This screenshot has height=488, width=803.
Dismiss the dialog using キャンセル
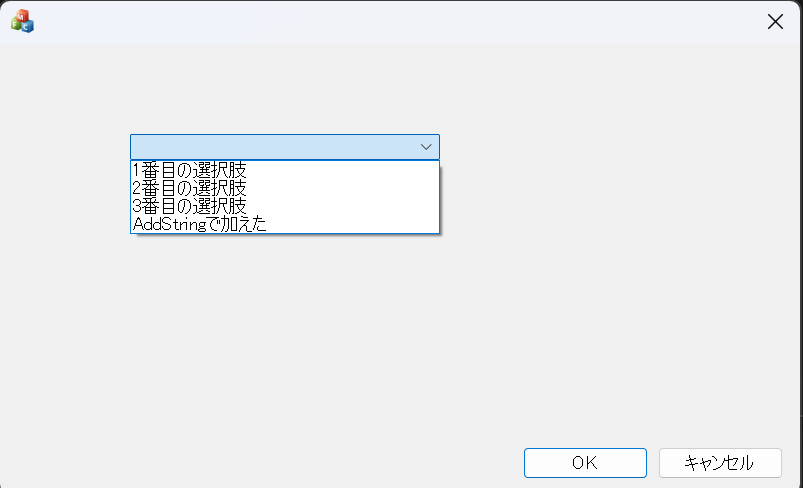tap(720, 462)
